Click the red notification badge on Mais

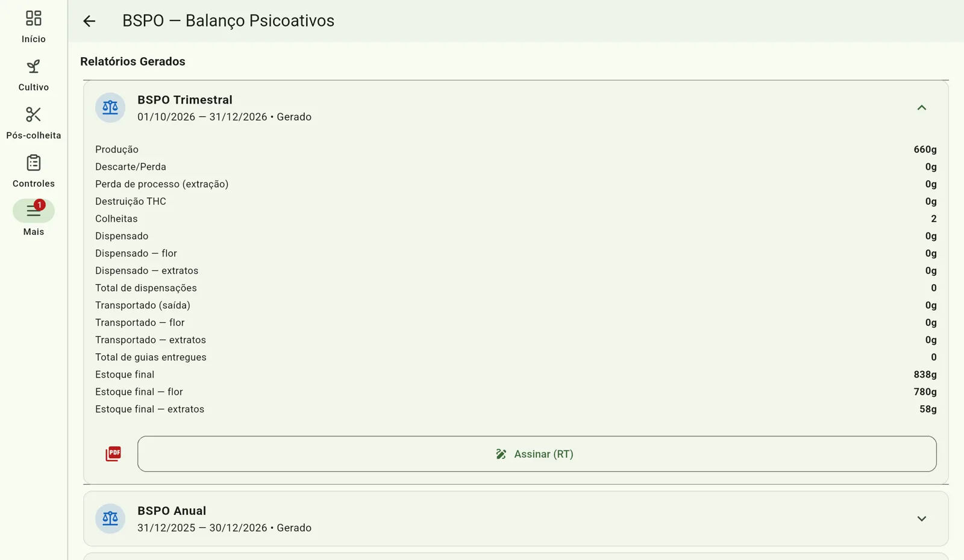click(40, 205)
